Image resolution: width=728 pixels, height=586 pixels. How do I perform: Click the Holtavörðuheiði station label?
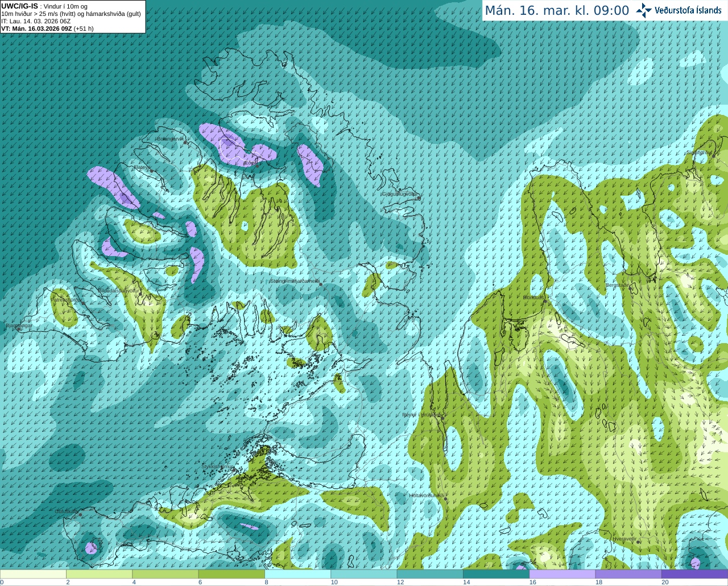tap(427, 496)
